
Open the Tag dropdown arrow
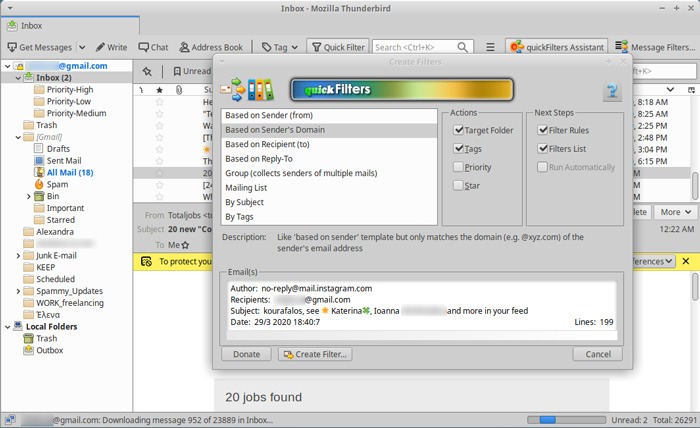coord(294,47)
